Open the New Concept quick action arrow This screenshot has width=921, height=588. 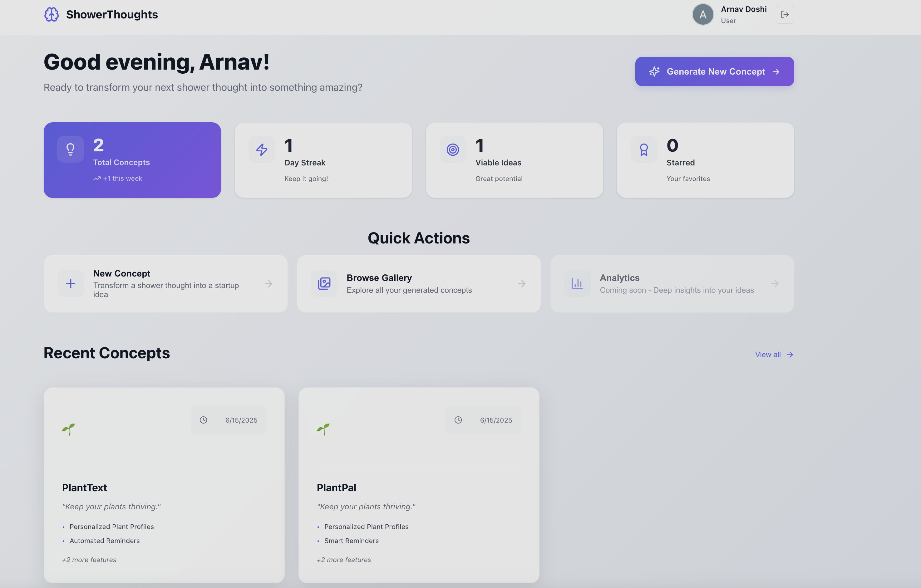[268, 284]
